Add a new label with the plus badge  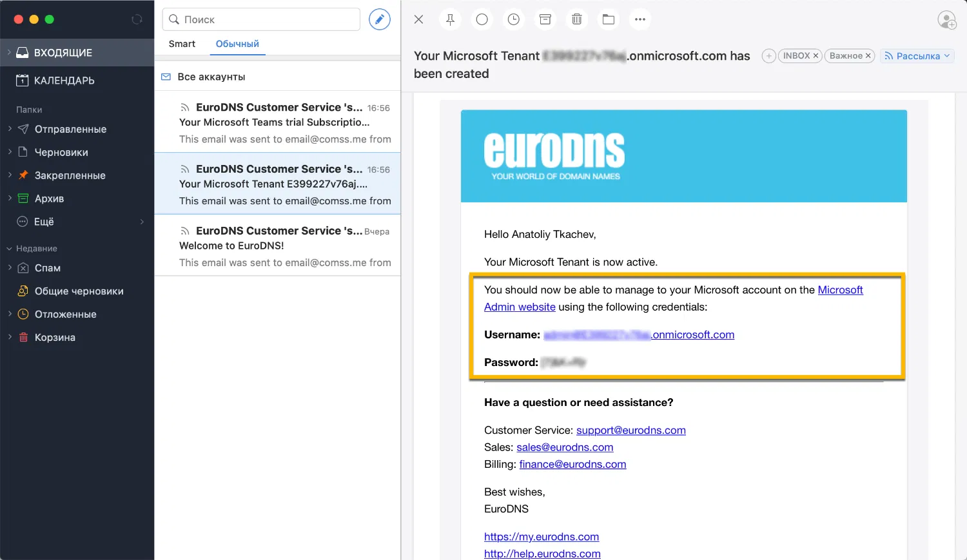pyautogui.click(x=768, y=56)
